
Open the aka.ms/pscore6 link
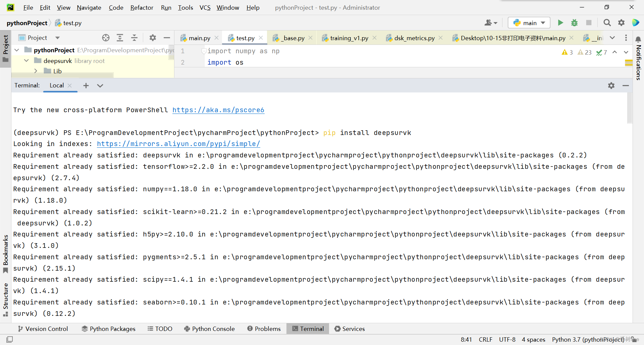click(218, 110)
